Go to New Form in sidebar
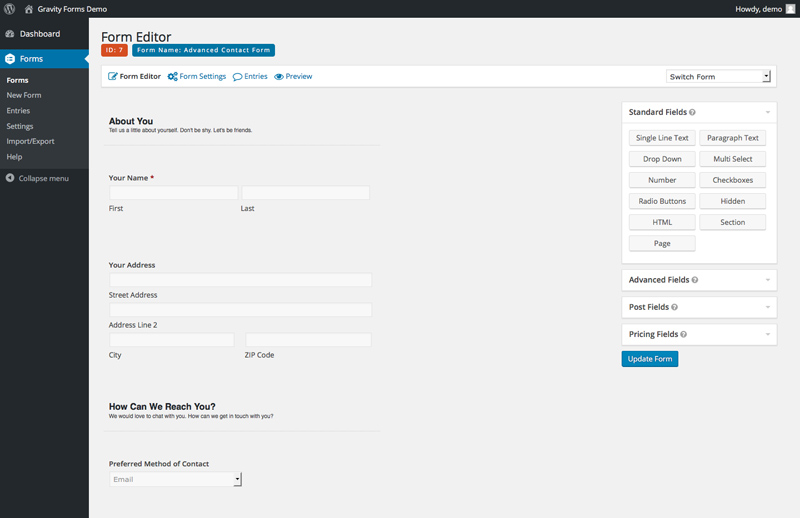The width and height of the screenshot is (800, 518). point(24,95)
